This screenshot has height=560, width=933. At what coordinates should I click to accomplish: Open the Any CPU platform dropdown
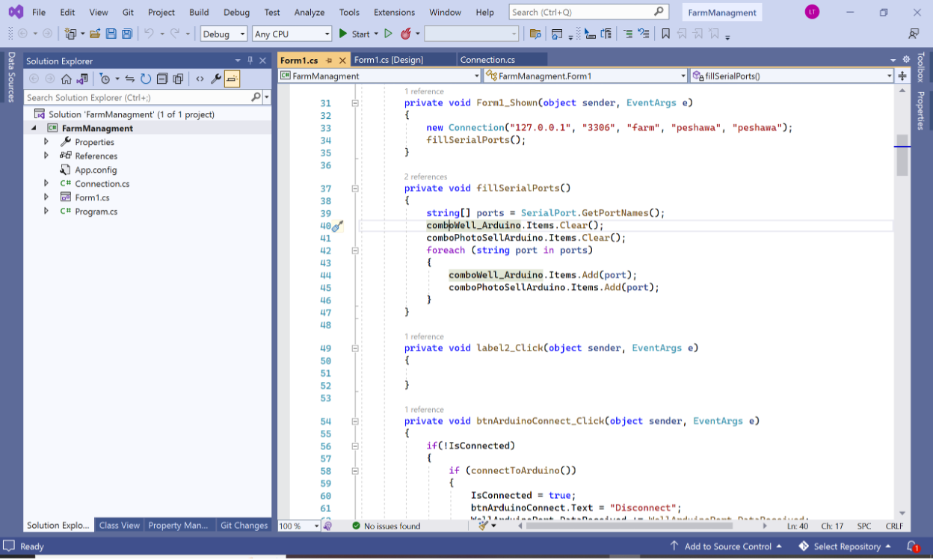pyautogui.click(x=292, y=34)
